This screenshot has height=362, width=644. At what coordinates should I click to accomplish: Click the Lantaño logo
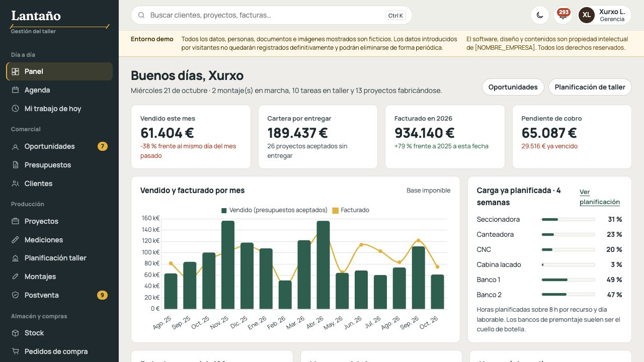point(36,16)
